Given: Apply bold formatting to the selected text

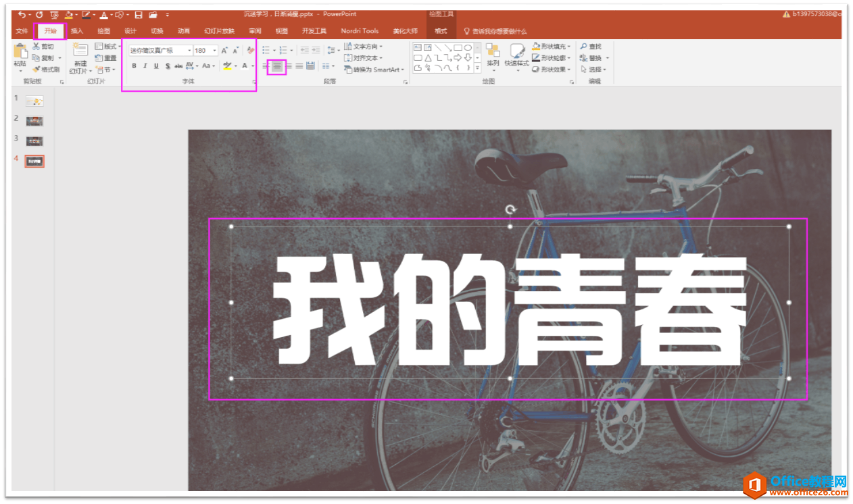Looking at the screenshot, I should 135,66.
